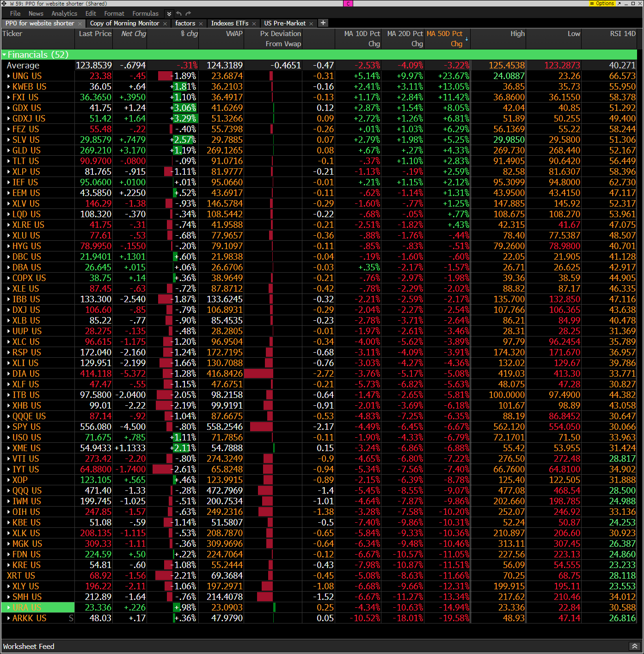
Task: Click the Worksheet Feed label
Action: 29,646
